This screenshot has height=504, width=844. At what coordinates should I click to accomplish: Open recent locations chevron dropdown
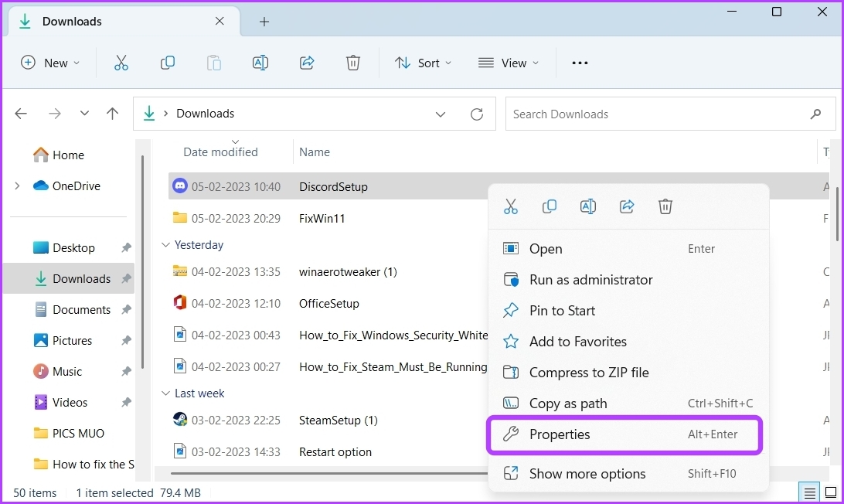coord(84,114)
